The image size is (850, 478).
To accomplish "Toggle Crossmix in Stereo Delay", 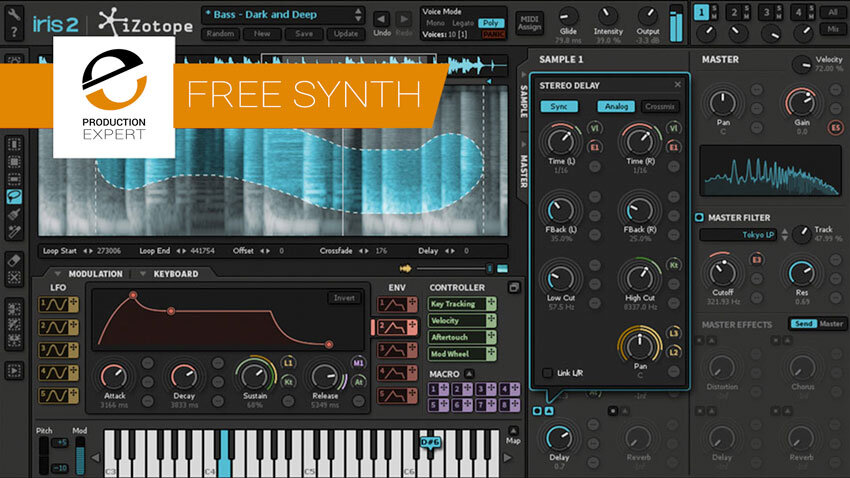I will tap(659, 107).
